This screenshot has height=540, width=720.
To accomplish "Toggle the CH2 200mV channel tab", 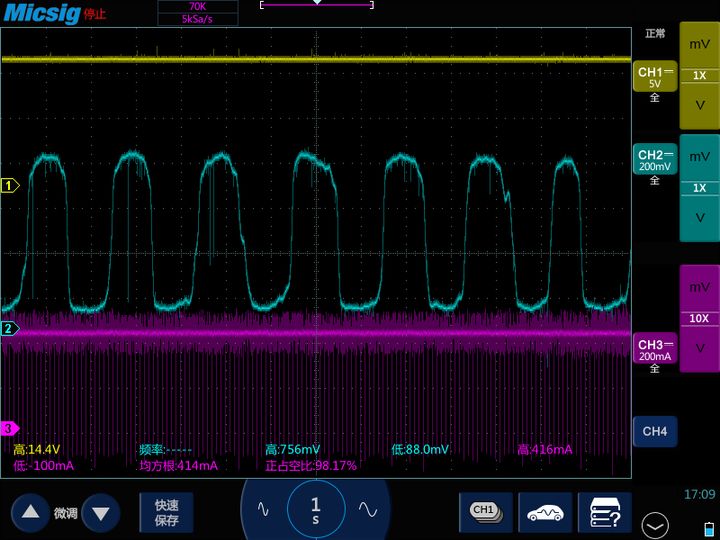I will click(x=655, y=162).
